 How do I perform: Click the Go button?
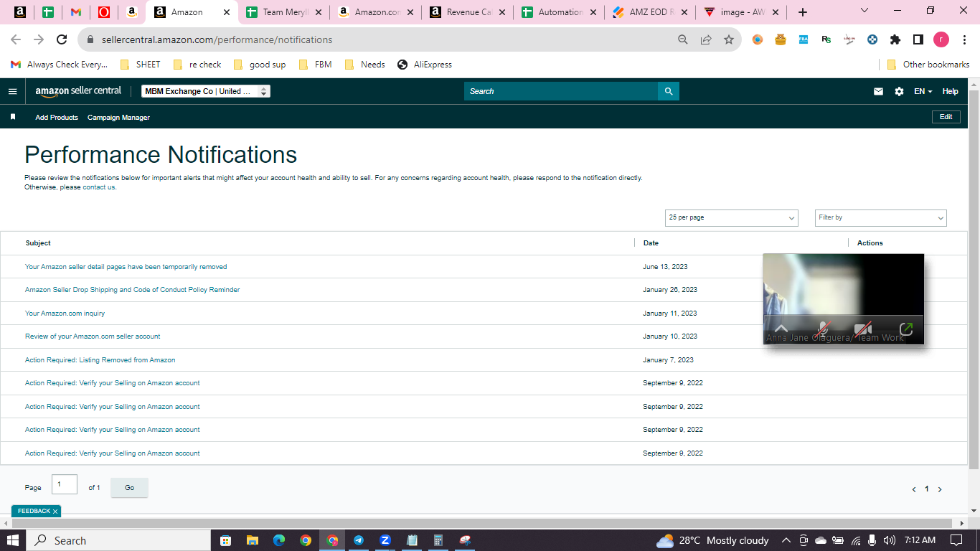pyautogui.click(x=129, y=488)
